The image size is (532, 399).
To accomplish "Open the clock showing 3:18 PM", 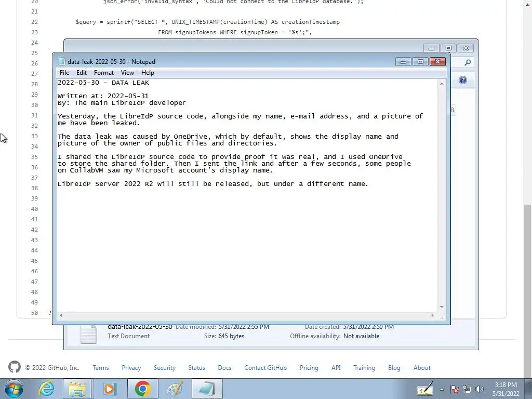I will (x=506, y=389).
